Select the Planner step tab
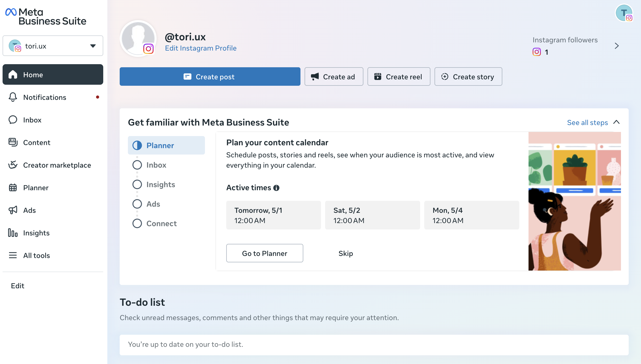Screen dimensions: 641x364 point(166,146)
